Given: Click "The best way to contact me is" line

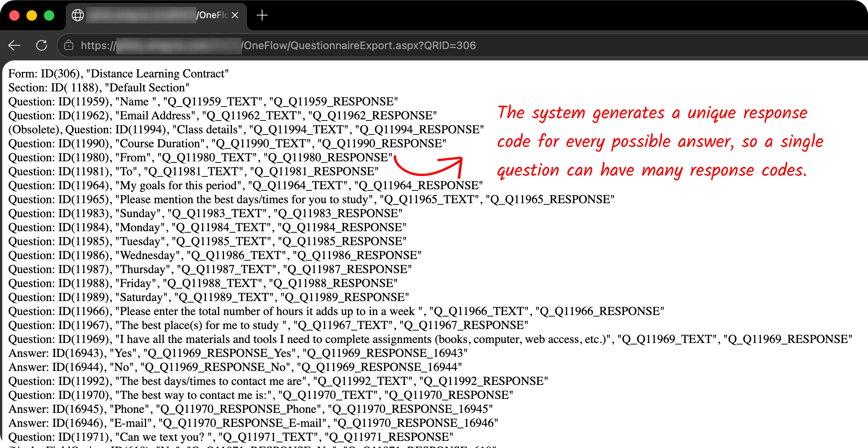Looking at the screenshot, I should coord(261,395).
